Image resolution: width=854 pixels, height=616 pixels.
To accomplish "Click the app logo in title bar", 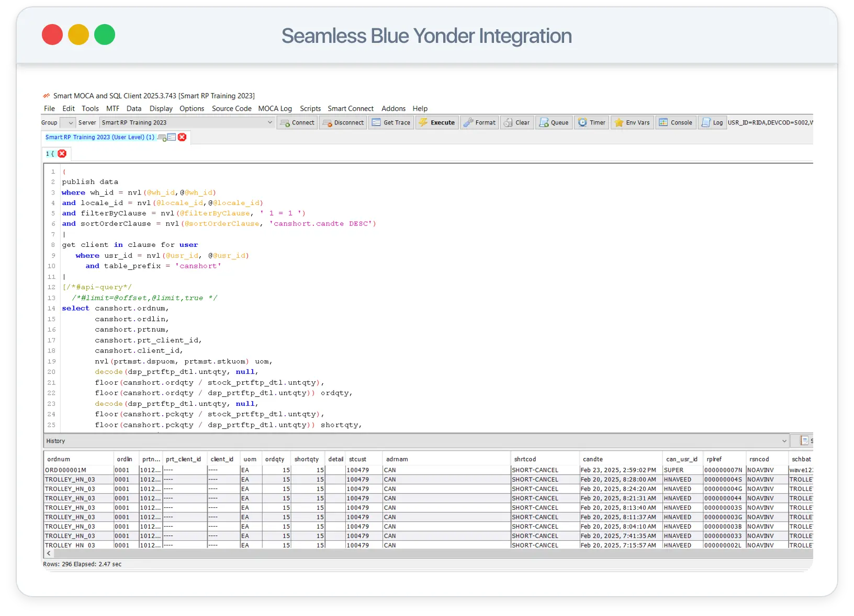I will coord(47,96).
